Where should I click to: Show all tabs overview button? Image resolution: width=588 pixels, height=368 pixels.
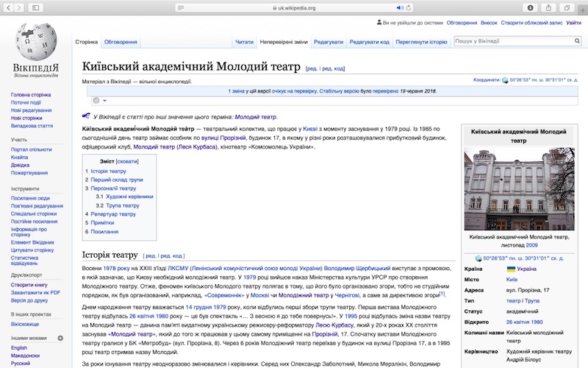point(567,7)
